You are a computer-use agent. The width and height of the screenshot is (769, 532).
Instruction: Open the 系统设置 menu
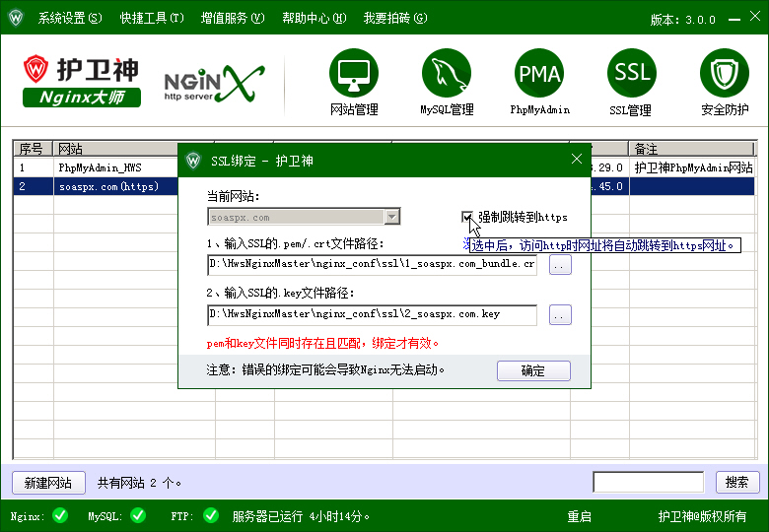click(69, 18)
